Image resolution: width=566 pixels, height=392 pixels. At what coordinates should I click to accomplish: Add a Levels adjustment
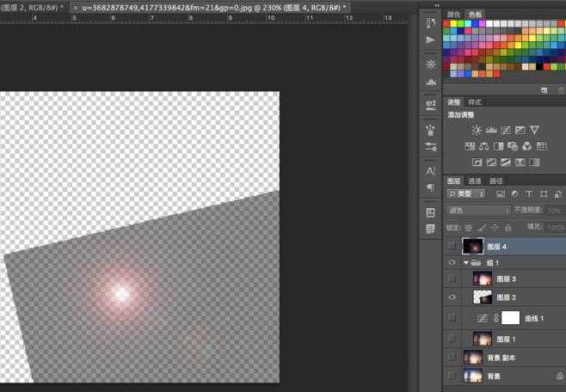coord(490,130)
